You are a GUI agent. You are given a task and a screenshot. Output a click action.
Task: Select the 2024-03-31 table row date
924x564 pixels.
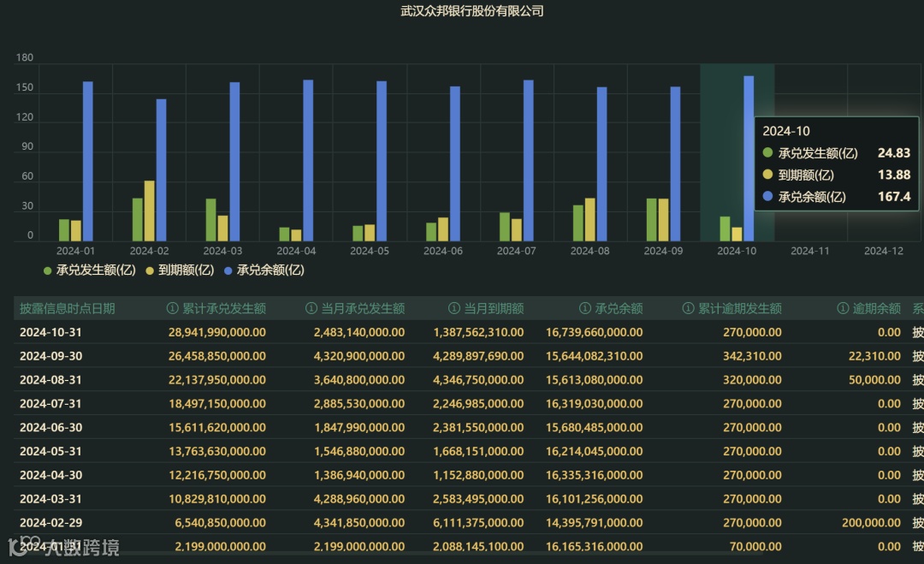click(50, 499)
